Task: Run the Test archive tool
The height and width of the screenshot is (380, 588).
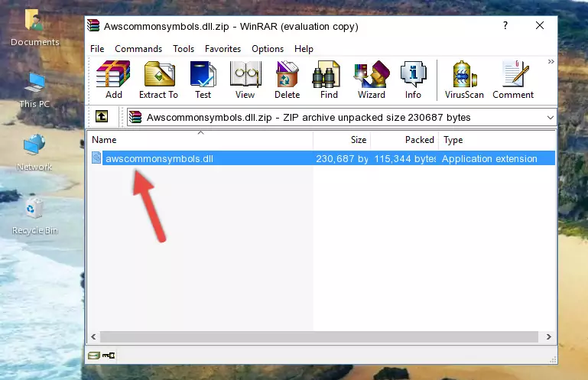Action: [x=203, y=80]
